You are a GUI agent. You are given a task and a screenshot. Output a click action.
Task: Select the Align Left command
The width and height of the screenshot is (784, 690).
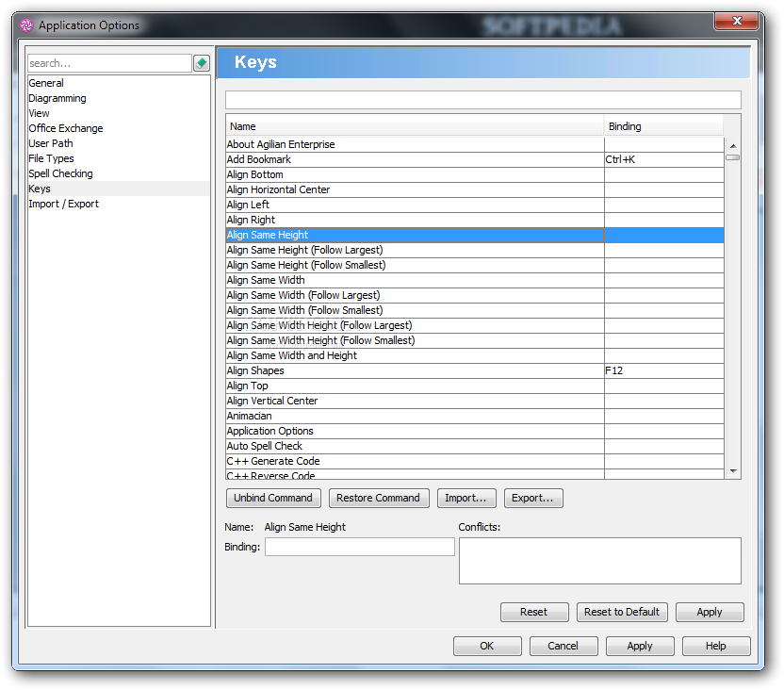(475, 205)
